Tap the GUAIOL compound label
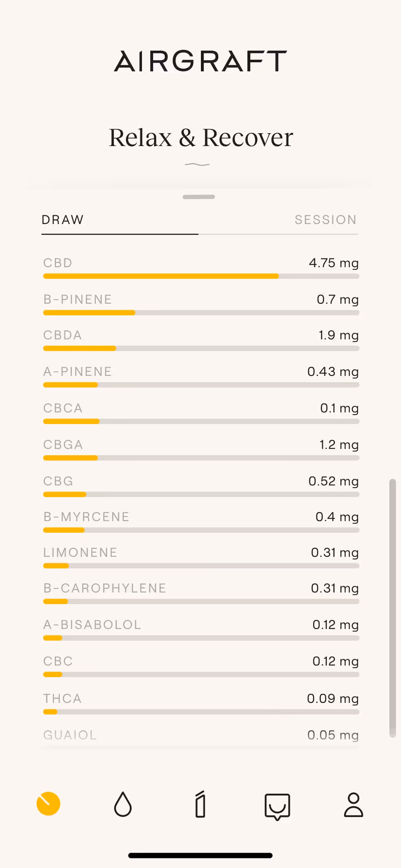This screenshot has height=868, width=401. click(70, 735)
